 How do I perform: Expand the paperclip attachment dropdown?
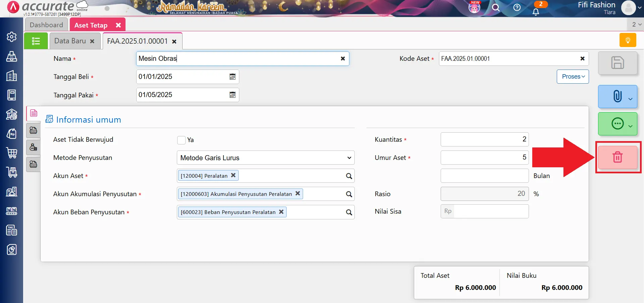coord(630,99)
